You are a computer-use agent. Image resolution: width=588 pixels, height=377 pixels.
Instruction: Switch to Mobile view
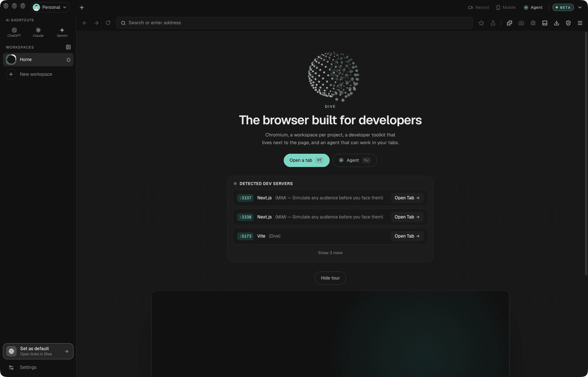(x=506, y=7)
